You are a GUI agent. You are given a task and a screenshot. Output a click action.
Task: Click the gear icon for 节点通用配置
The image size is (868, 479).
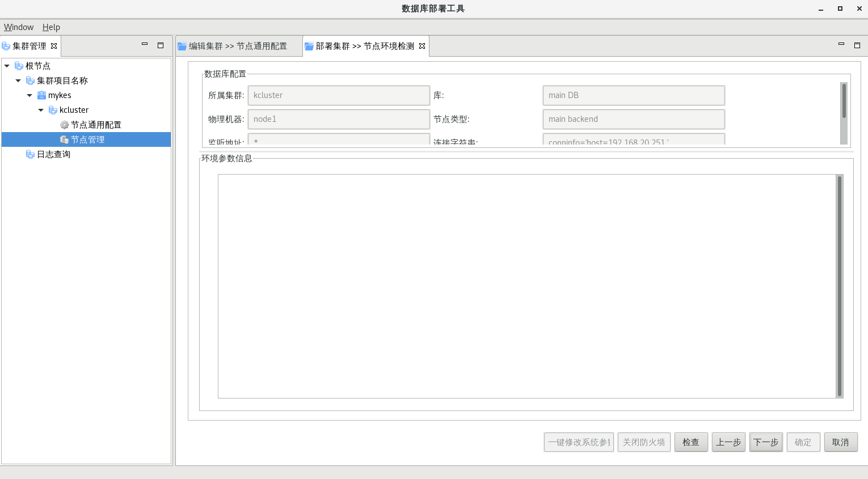(x=64, y=125)
